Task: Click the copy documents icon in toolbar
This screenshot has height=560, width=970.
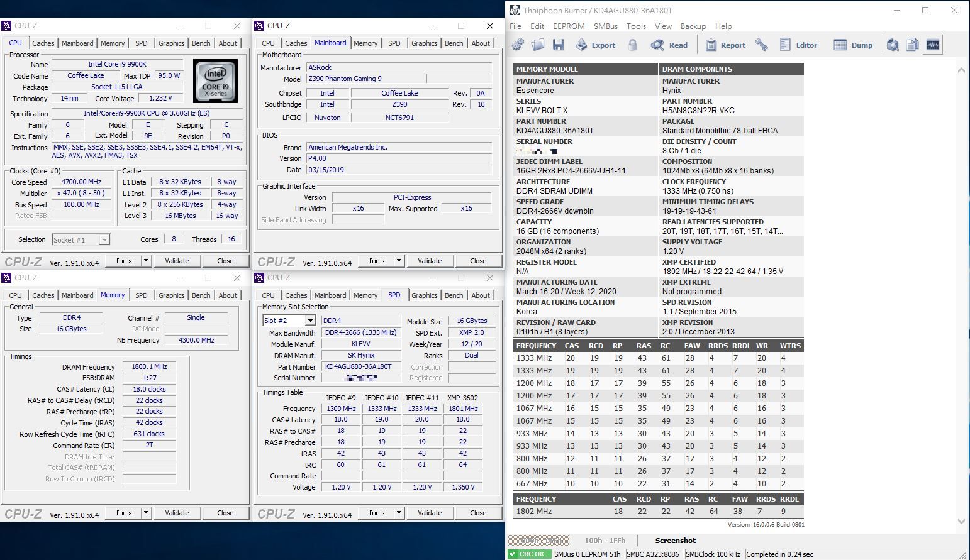Action: 912,45
